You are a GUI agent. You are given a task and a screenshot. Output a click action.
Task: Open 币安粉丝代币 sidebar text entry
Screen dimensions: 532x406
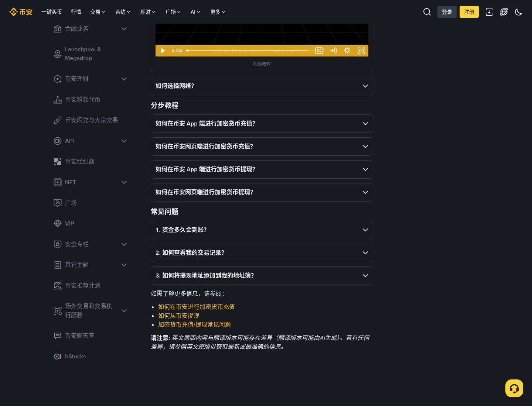83,100
